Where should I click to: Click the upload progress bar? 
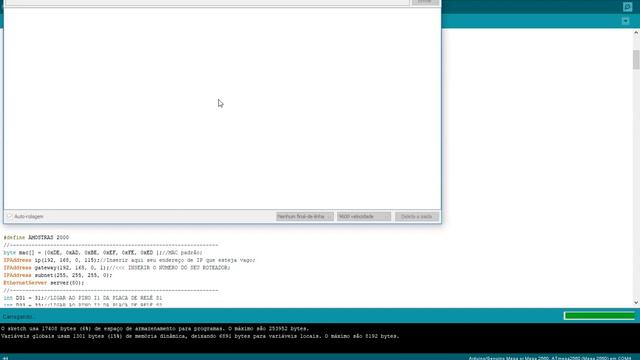point(599,316)
